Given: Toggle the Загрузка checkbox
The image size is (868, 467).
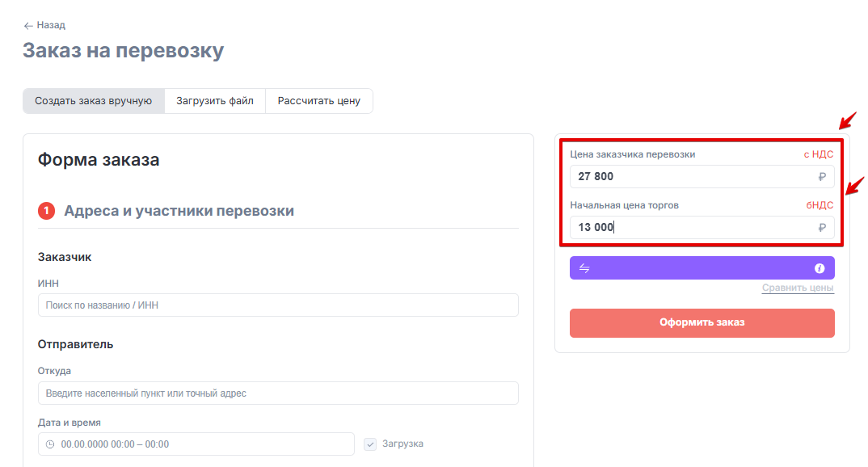Looking at the screenshot, I should pyautogui.click(x=370, y=444).
